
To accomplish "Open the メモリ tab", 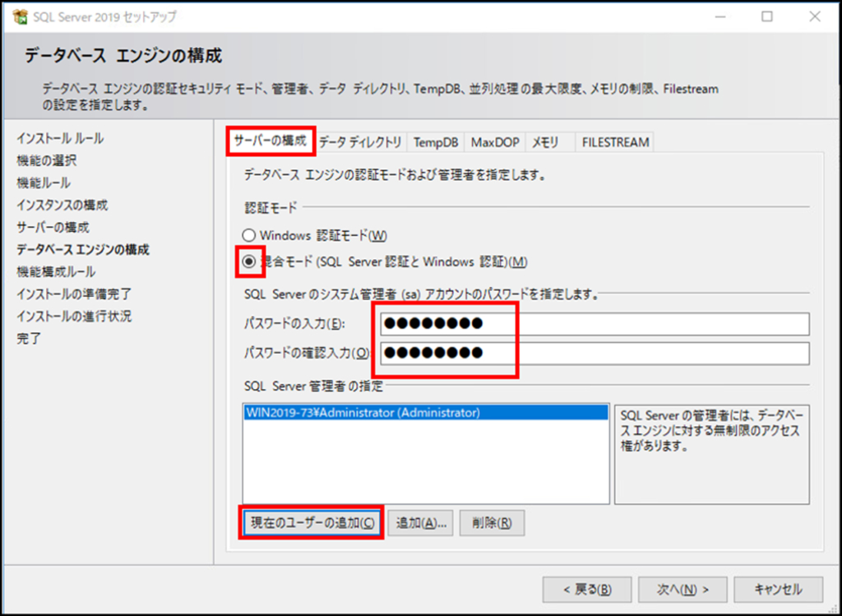I will point(550,142).
